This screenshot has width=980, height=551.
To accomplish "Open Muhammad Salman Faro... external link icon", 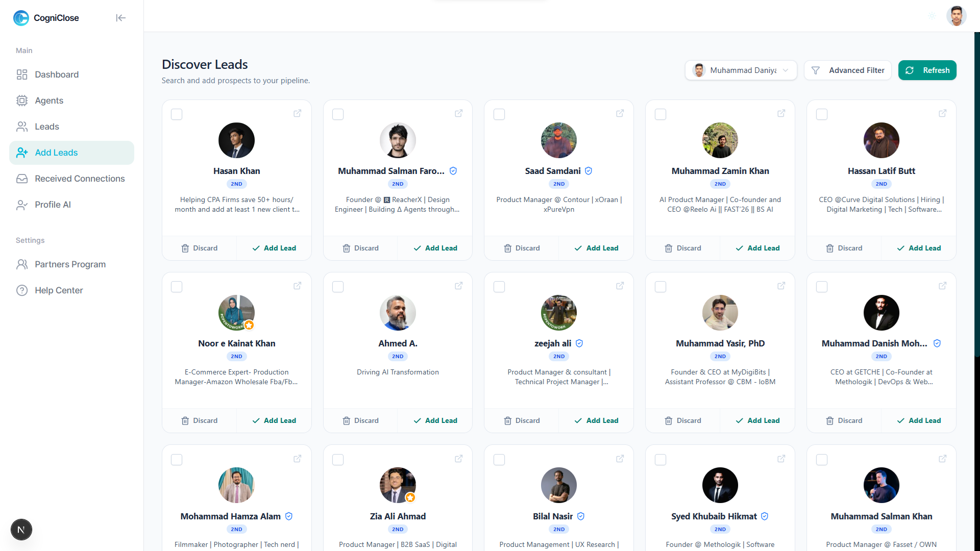I will (x=459, y=113).
